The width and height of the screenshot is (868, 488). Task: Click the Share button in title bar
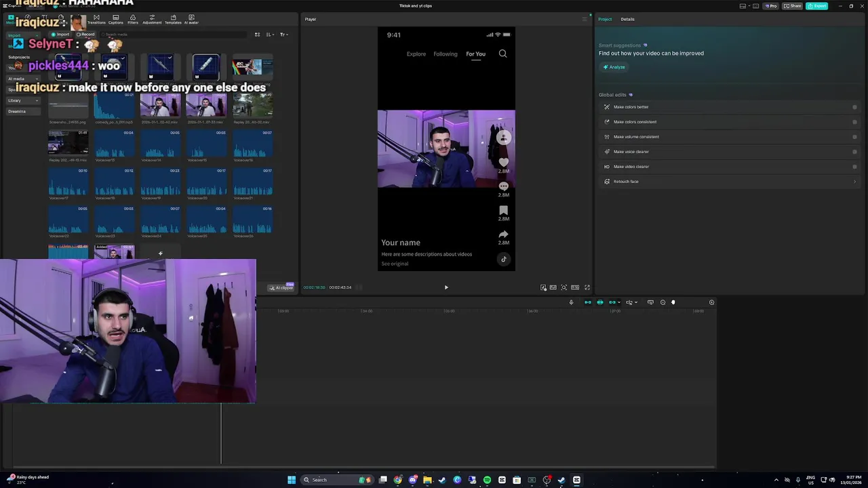point(792,6)
